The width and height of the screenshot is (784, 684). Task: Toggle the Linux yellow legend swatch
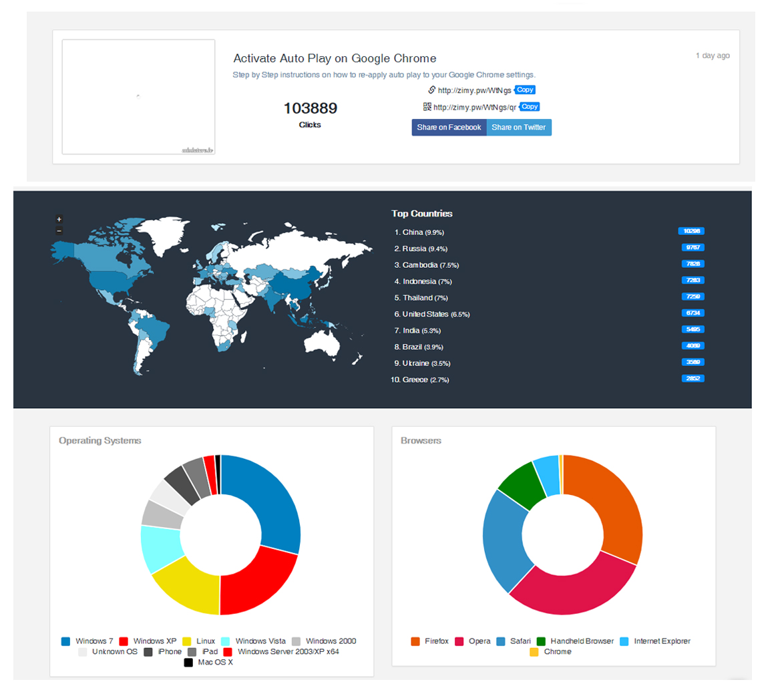point(187,641)
